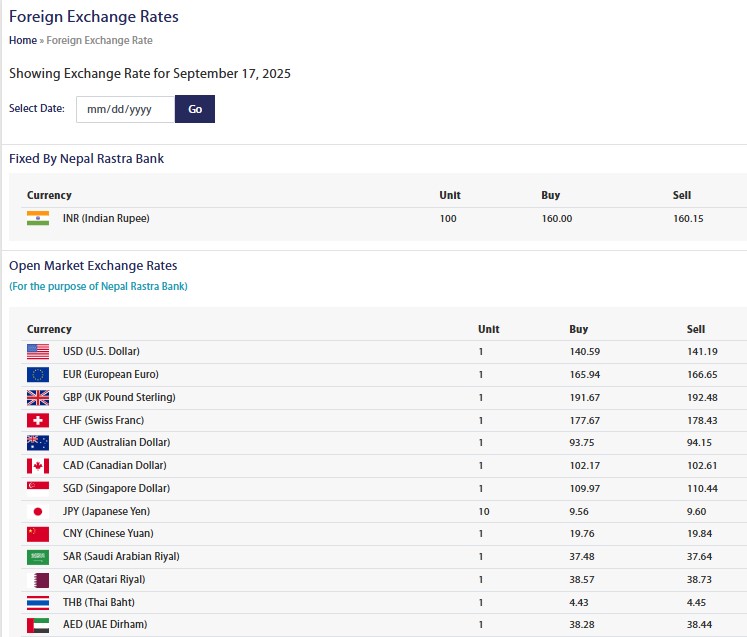Click the Australian flag icon for AUD
The image size is (747, 637).
coord(38,442)
